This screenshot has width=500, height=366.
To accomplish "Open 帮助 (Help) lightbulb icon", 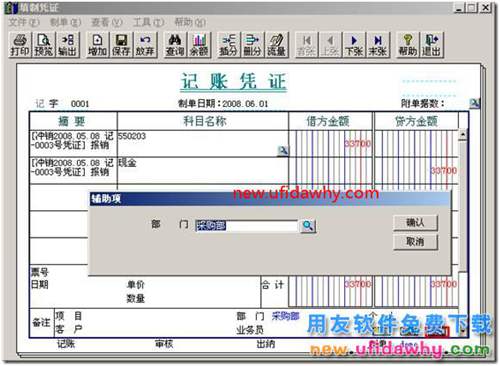I will point(407,45).
